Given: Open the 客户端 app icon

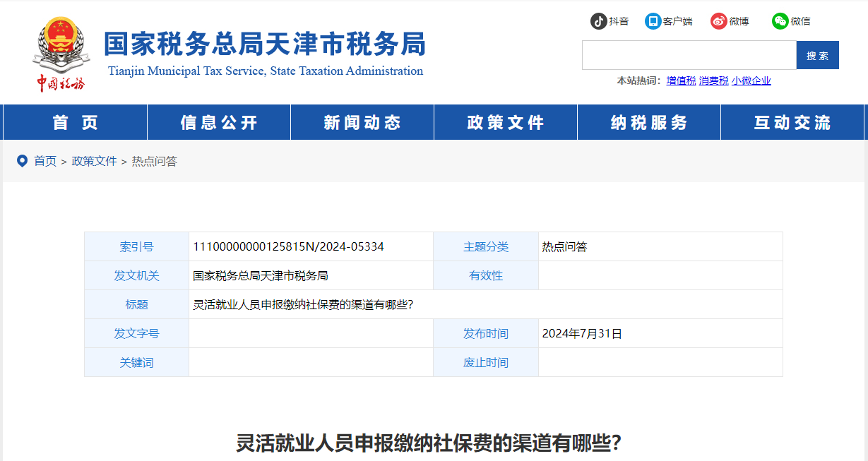Looking at the screenshot, I should (653, 21).
